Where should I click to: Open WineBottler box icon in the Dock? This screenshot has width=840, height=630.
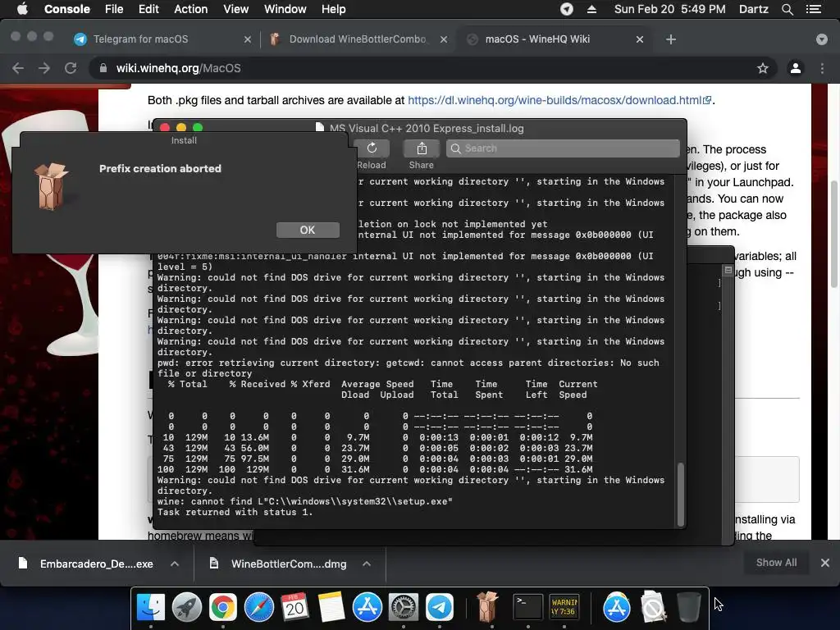point(487,606)
